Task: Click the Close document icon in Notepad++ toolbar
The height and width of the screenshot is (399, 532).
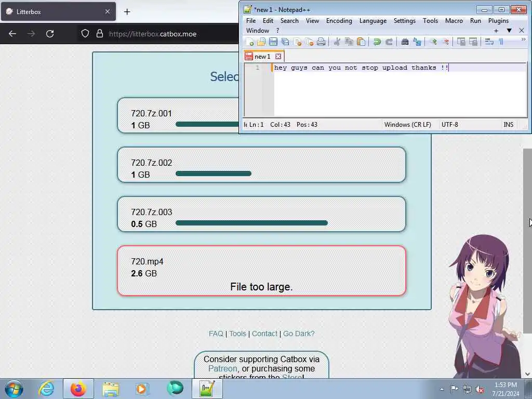Action: pyautogui.click(x=298, y=42)
